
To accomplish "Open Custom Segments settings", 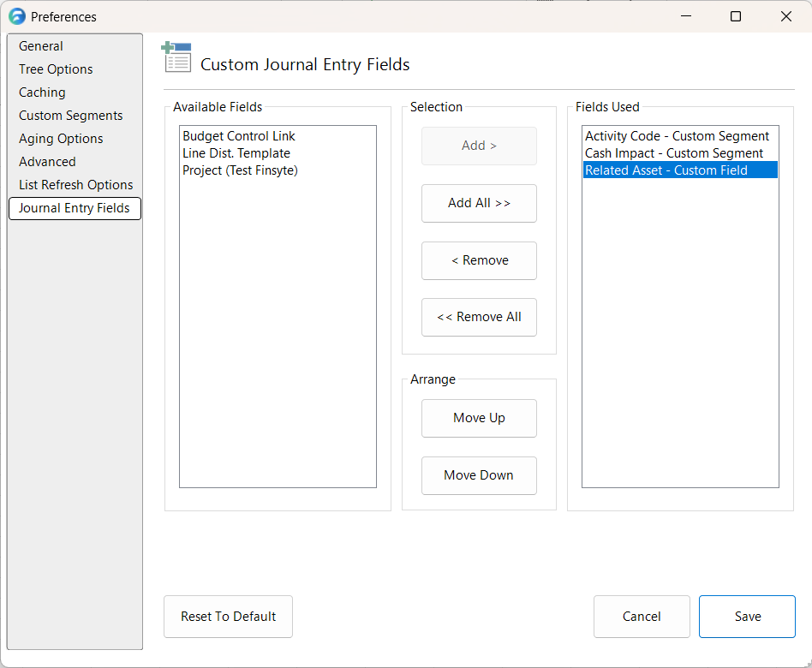I will coord(70,116).
